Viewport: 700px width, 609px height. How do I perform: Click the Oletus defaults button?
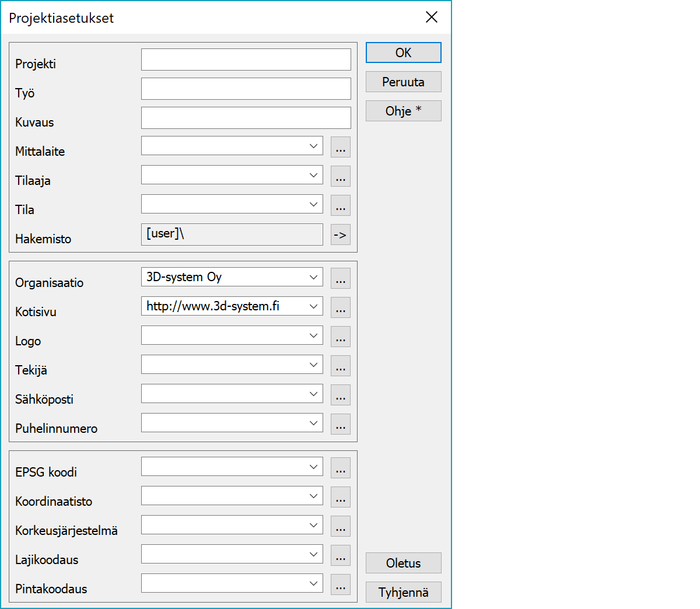click(403, 563)
